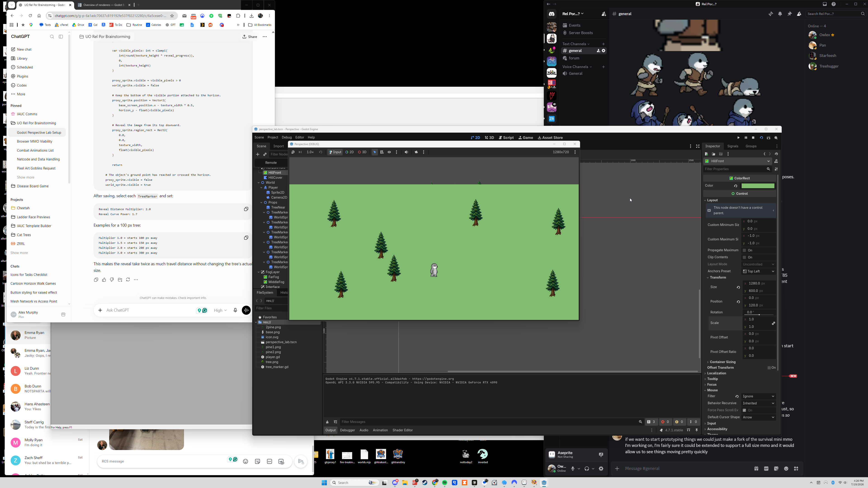Collapse the Layout section in Inspector
Screen dimensions: 868x488
(712, 200)
